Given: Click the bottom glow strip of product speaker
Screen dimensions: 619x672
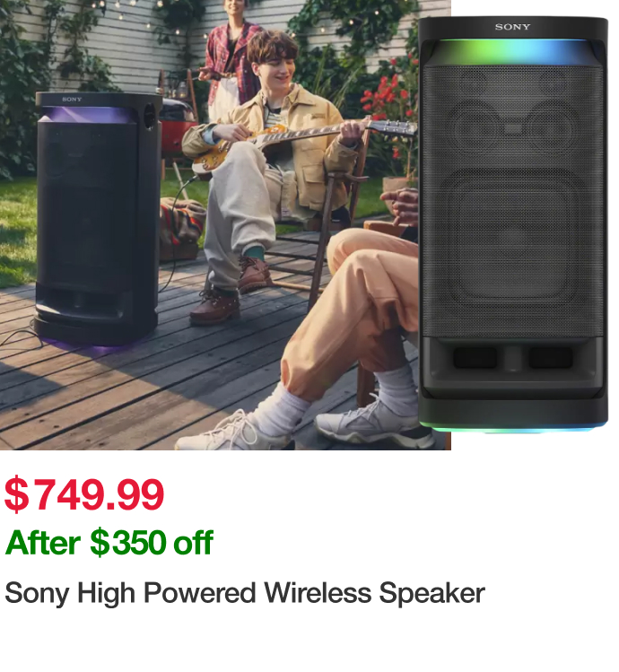Looking at the screenshot, I should pos(512,428).
